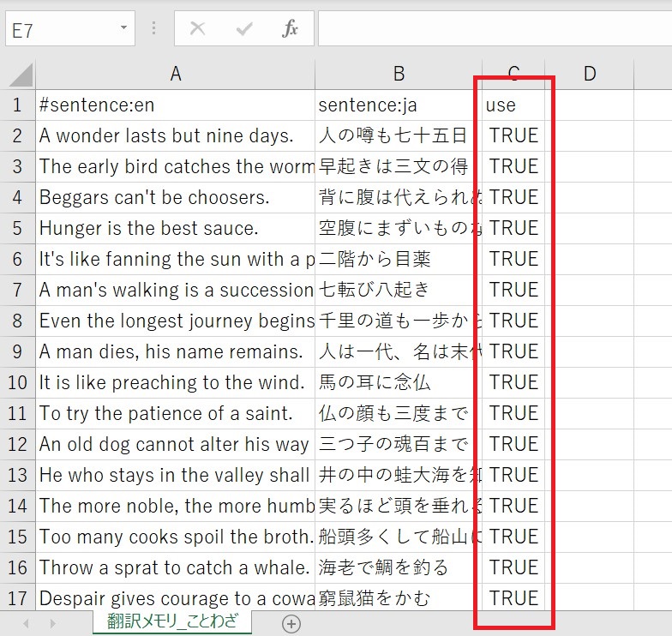Select the 翻訳メモリ_ことわざ sheet tab
The height and width of the screenshot is (636, 672).
[x=172, y=622]
